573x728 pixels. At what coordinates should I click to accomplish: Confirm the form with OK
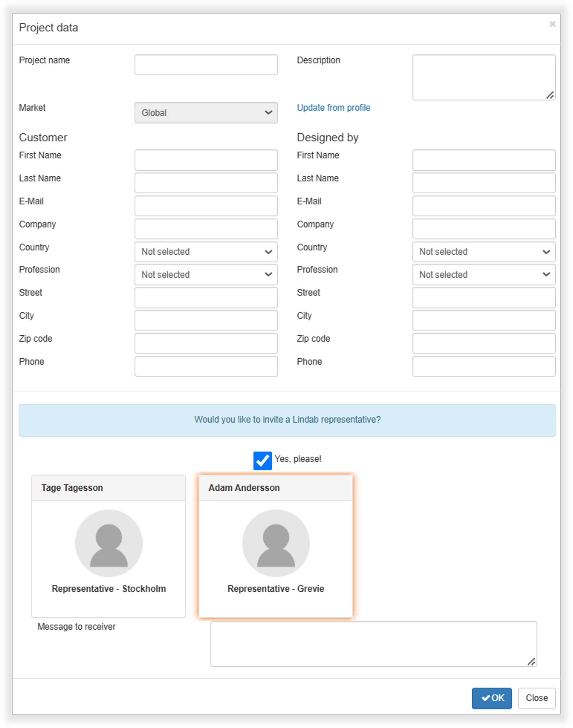click(491, 698)
